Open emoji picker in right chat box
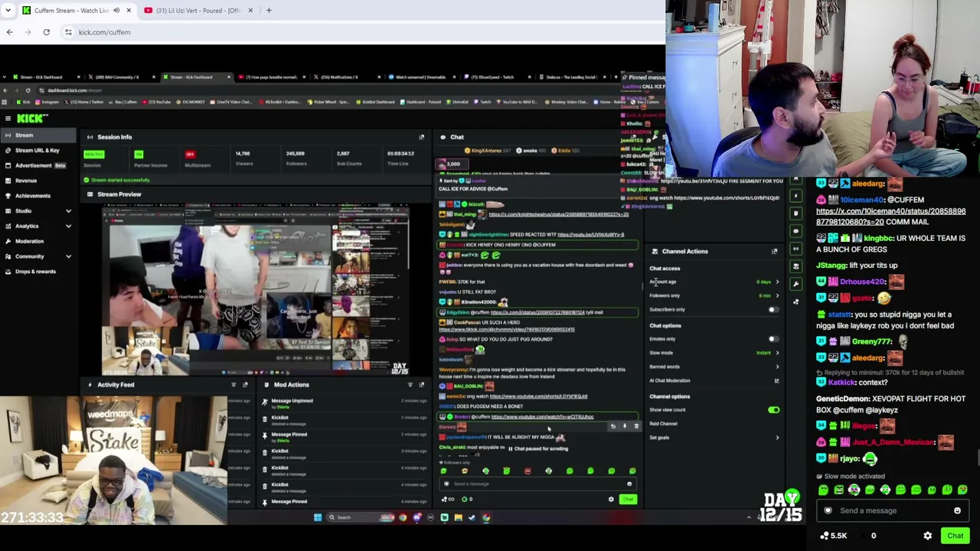 tap(957, 510)
